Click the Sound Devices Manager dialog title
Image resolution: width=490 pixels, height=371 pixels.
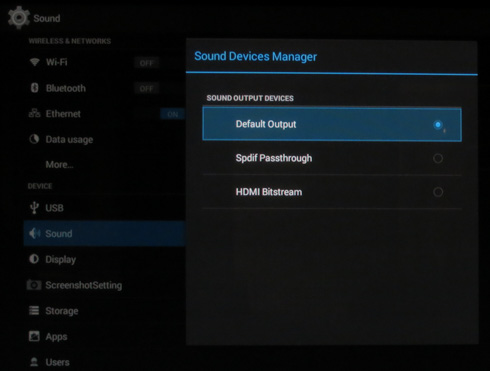click(255, 56)
